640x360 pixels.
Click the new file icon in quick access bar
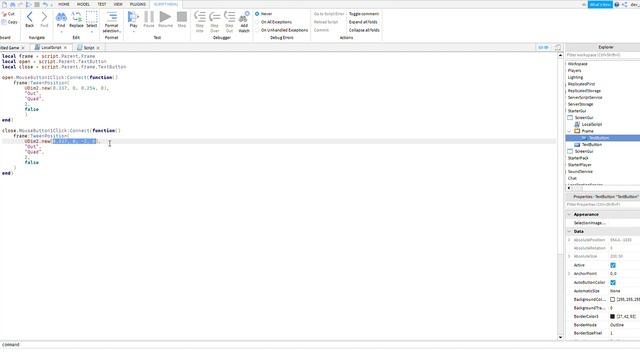[4, 4]
